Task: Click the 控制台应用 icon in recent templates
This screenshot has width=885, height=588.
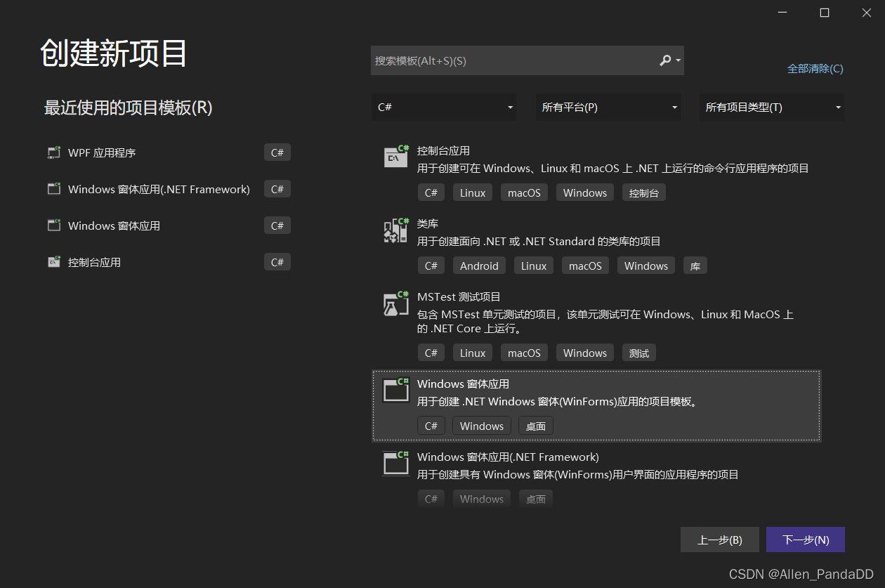Action: tap(54, 262)
